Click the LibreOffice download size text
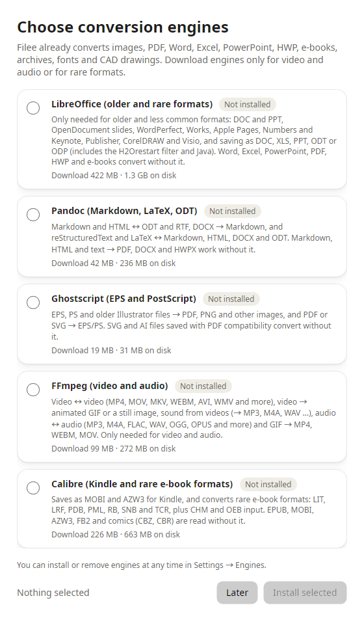 tap(114, 175)
